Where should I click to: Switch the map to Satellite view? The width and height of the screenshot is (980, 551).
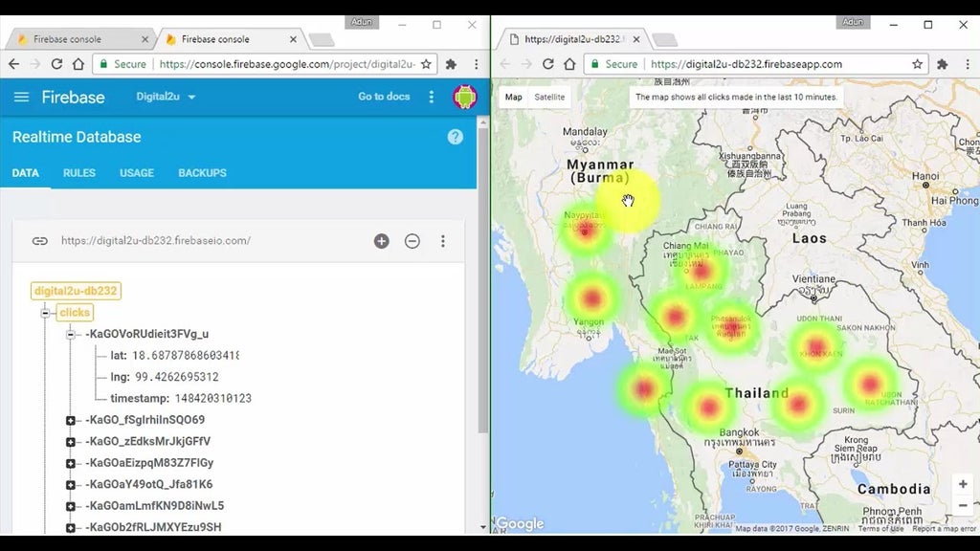click(550, 97)
